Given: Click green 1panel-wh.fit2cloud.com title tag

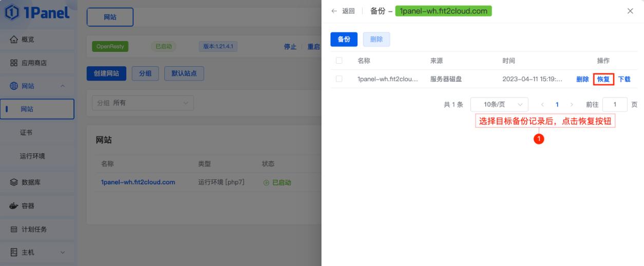Looking at the screenshot, I should pos(443,11).
